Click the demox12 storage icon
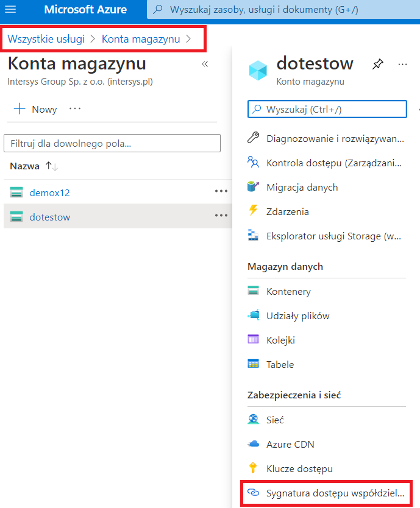Viewport: 420px width, 508px height. 16,192
